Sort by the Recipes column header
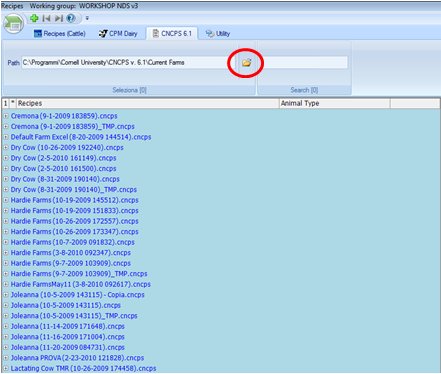Image resolution: width=441 pixels, height=374 pixels. tap(148, 103)
